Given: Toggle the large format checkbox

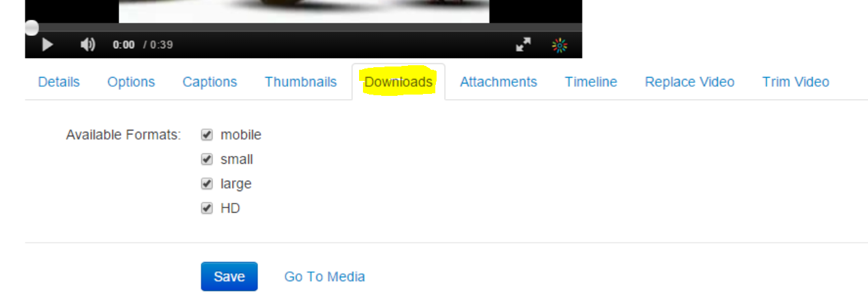Looking at the screenshot, I should (207, 184).
